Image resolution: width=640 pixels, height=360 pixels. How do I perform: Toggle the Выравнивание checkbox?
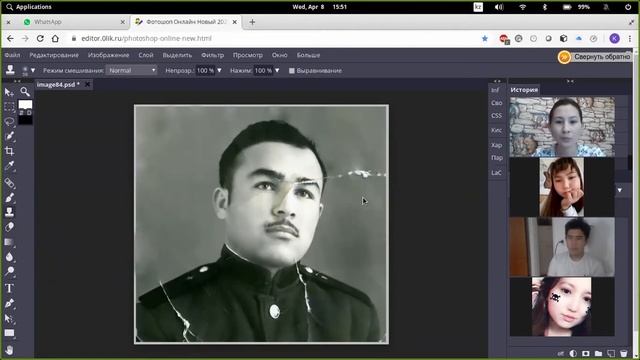(x=291, y=71)
